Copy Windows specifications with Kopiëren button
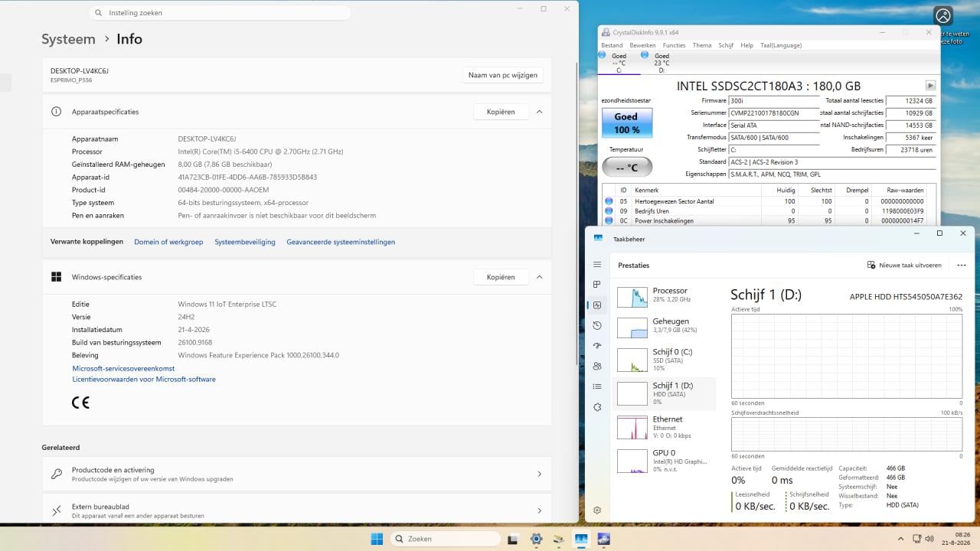This screenshot has width=980, height=551. [x=501, y=277]
